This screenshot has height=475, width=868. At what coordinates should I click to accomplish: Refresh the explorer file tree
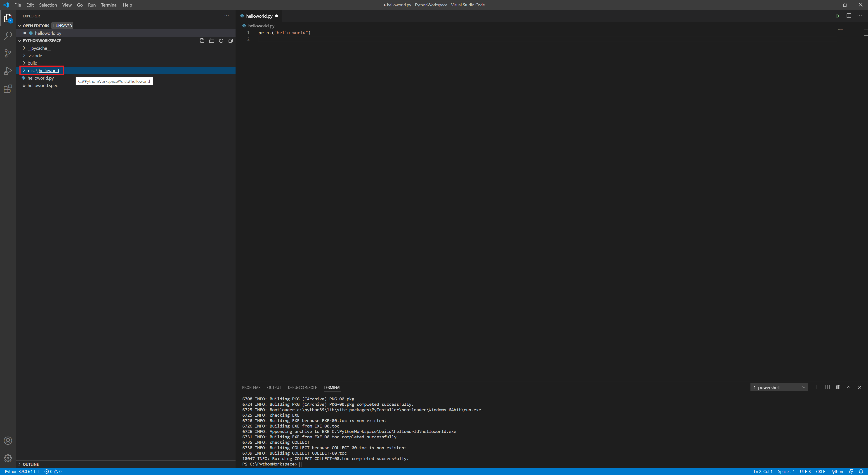221,40
